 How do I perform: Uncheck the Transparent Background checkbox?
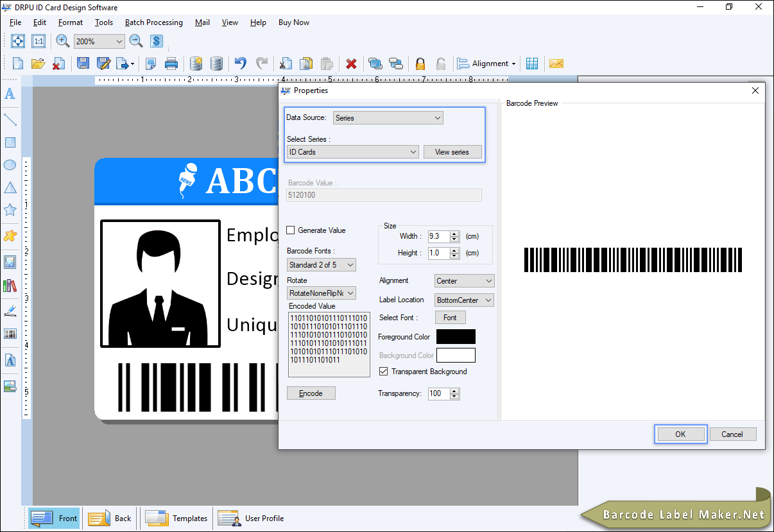(384, 372)
